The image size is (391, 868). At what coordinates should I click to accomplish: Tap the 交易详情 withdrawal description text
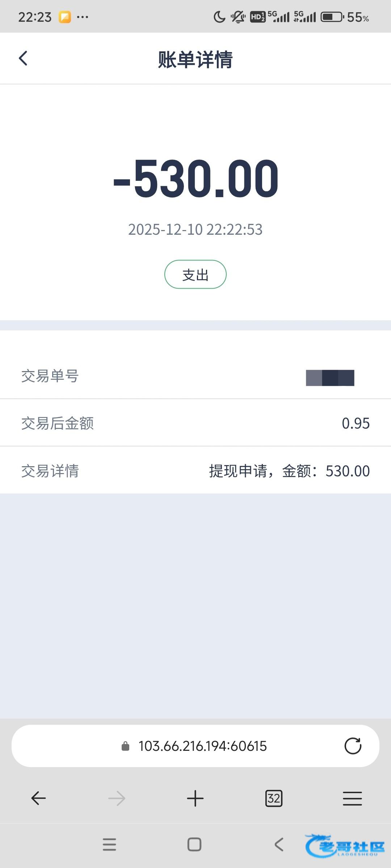(x=289, y=471)
